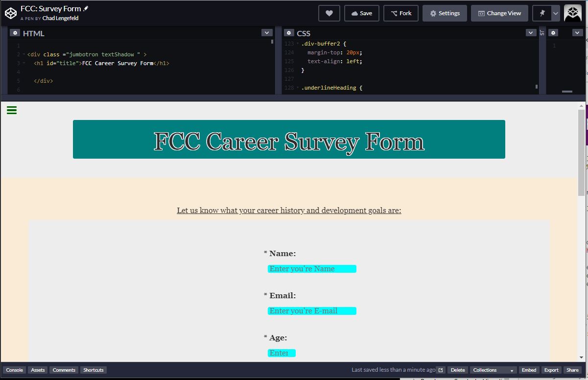Click the career history subtitle text
588x380 pixels.
click(x=289, y=211)
